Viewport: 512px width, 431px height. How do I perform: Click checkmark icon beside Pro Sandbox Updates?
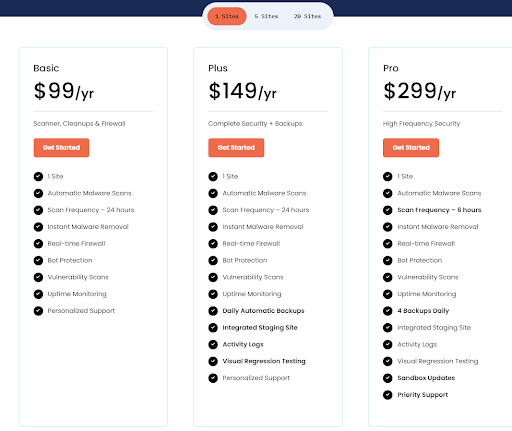[388, 378]
